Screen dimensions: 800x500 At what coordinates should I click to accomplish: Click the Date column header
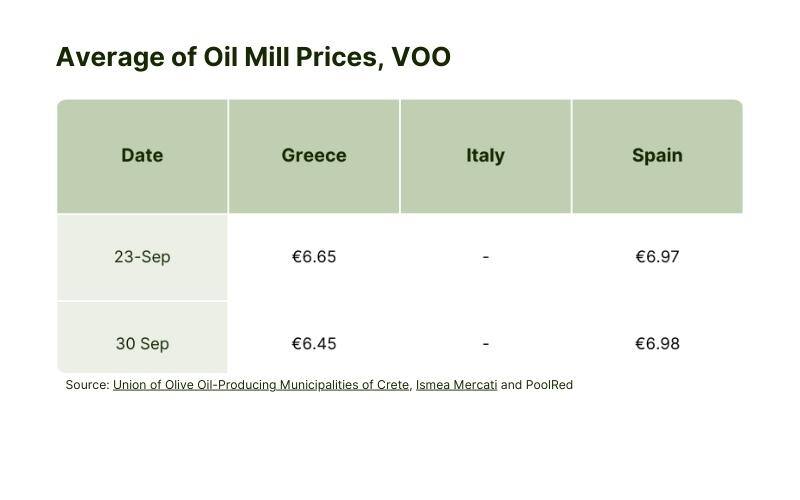click(x=142, y=156)
